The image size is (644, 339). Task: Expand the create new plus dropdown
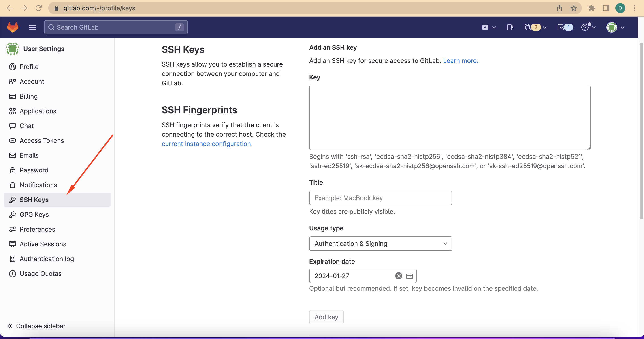coord(488,27)
